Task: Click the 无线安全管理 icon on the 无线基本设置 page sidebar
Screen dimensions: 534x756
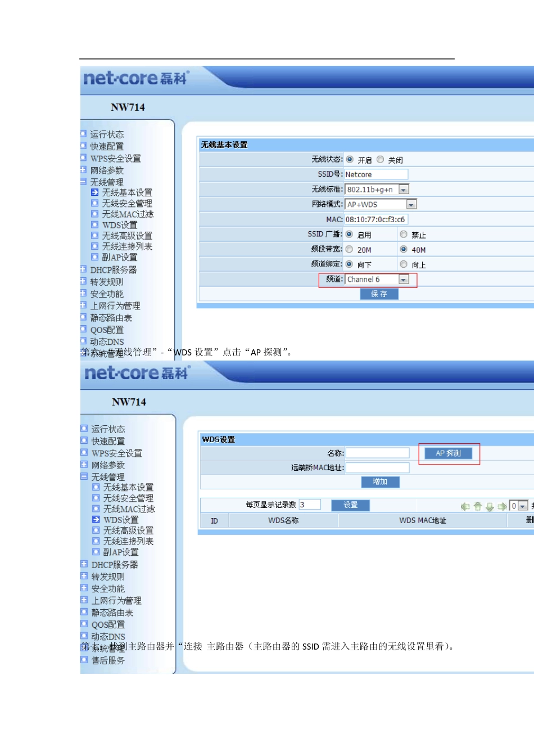Action: (x=94, y=203)
